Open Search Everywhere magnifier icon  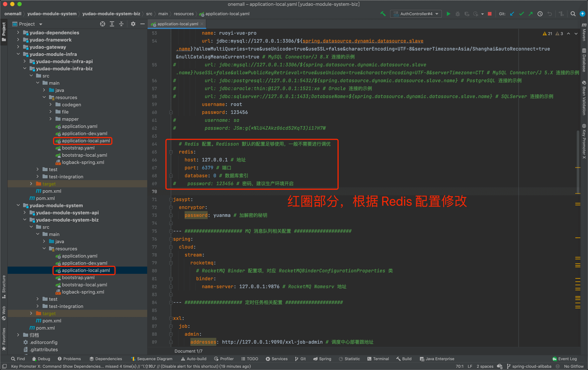click(573, 14)
